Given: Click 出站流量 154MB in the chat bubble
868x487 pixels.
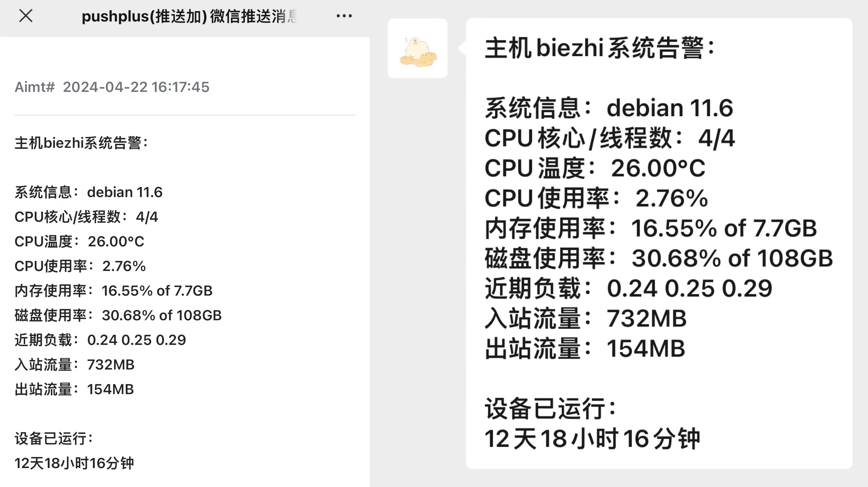Looking at the screenshot, I should 585,348.
